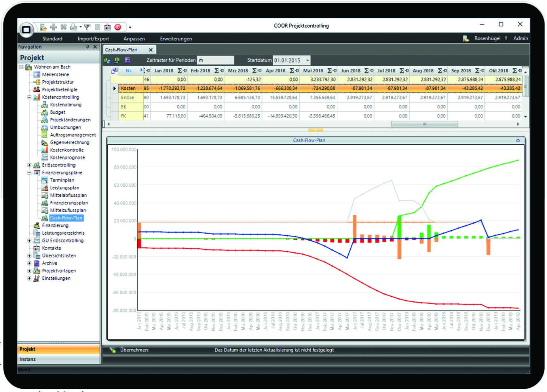
Task: Click the Budget icon in navigation tree
Action: pyautogui.click(x=45, y=112)
